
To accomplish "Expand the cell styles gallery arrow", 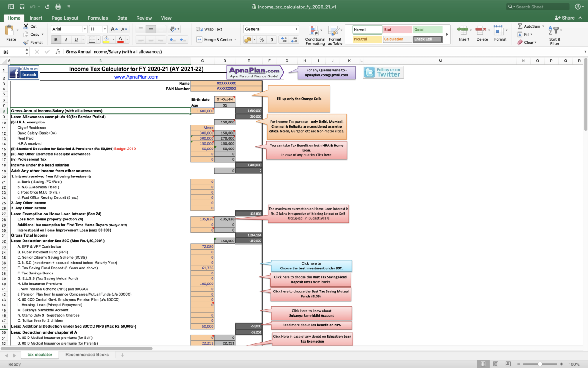I will pos(447,34).
